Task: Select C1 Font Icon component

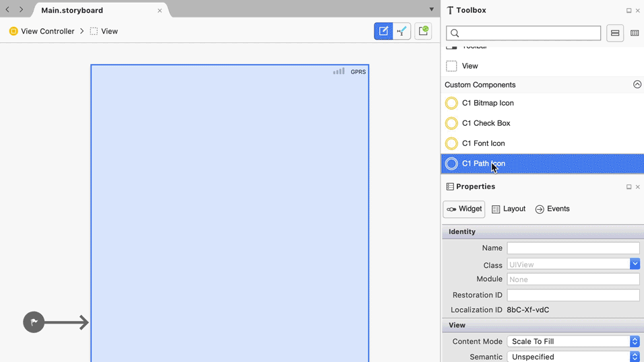Action: pos(483,143)
